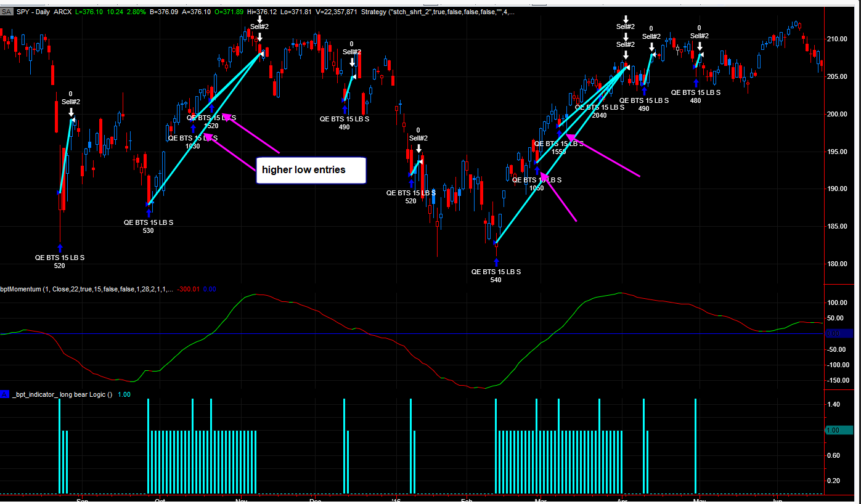This screenshot has height=504, width=861.
Task: Select the 'higher low entries' text box
Action: (x=311, y=170)
